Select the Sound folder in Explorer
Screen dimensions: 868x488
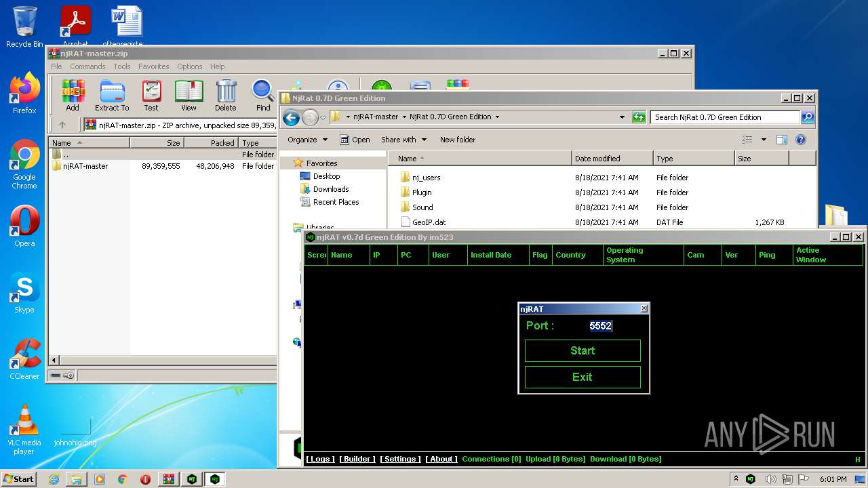tap(422, 207)
